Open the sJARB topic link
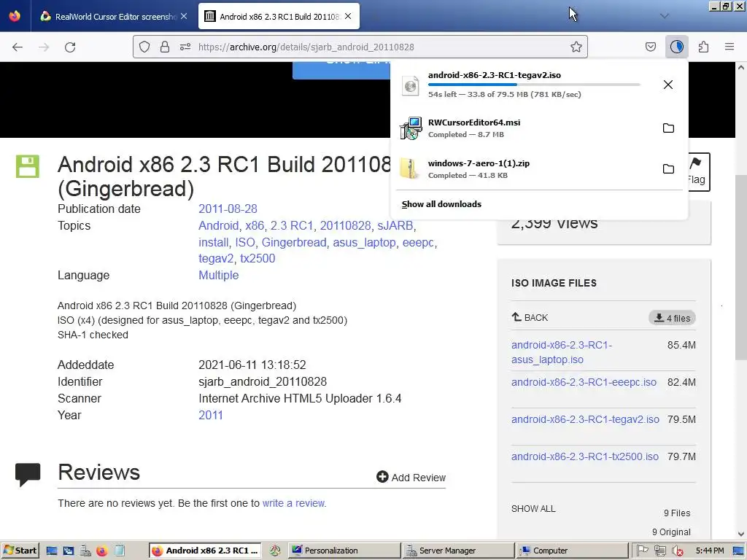The height and width of the screenshot is (560, 747). pos(395,226)
